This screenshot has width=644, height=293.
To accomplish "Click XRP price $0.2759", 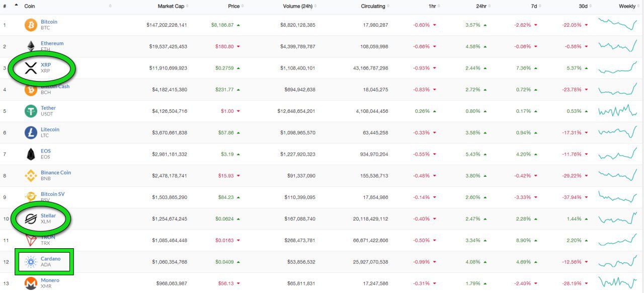I will (x=224, y=68).
